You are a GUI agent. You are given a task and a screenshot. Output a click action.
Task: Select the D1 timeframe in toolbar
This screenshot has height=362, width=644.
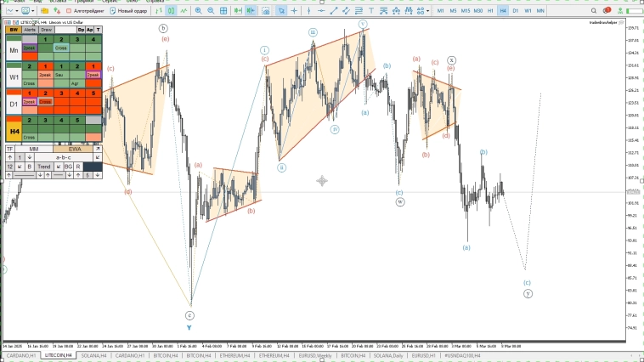(x=515, y=11)
